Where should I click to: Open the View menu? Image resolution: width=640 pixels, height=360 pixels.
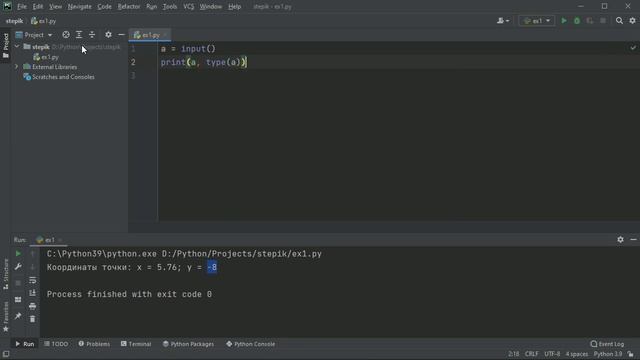click(x=56, y=7)
